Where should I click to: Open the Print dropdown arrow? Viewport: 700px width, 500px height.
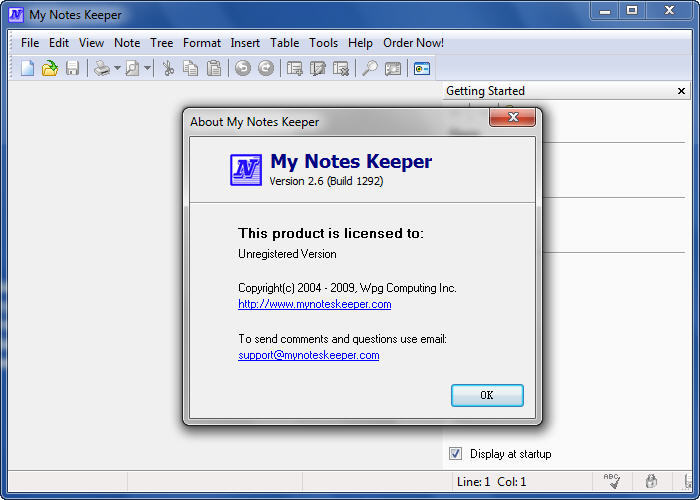(117, 68)
